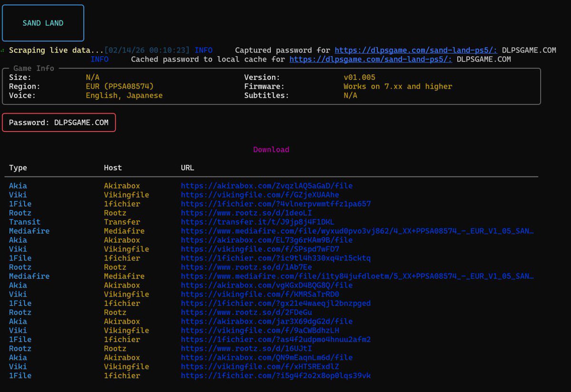Click the 'Host' column header

(x=113, y=167)
